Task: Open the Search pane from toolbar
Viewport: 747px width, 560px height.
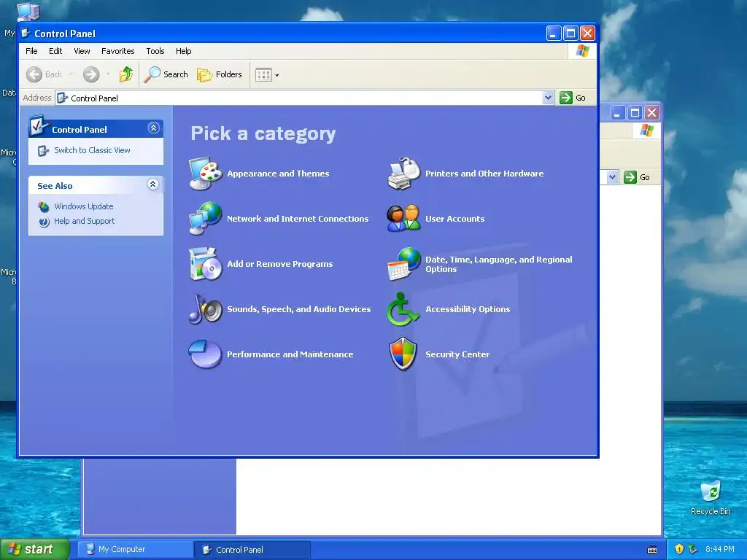Action: (166, 74)
